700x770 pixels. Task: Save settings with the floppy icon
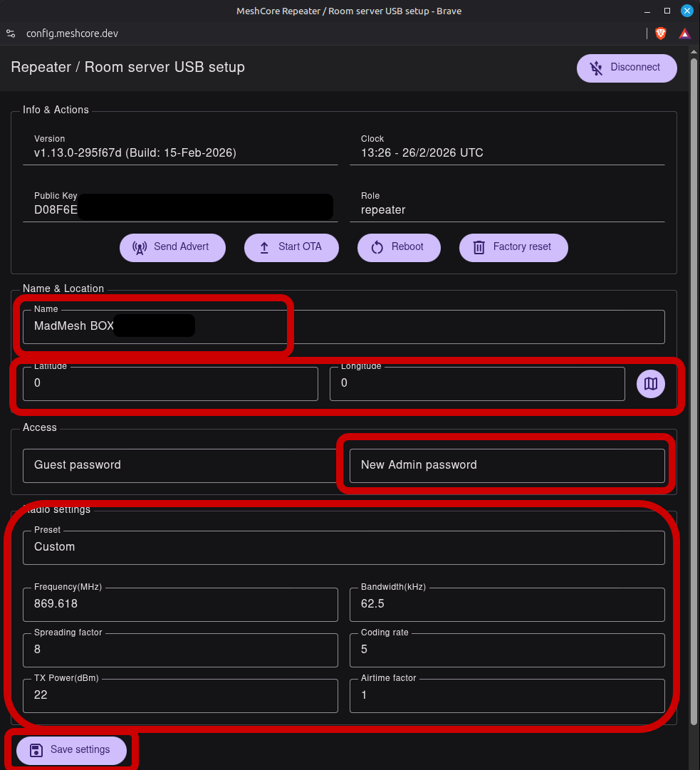(x=72, y=750)
